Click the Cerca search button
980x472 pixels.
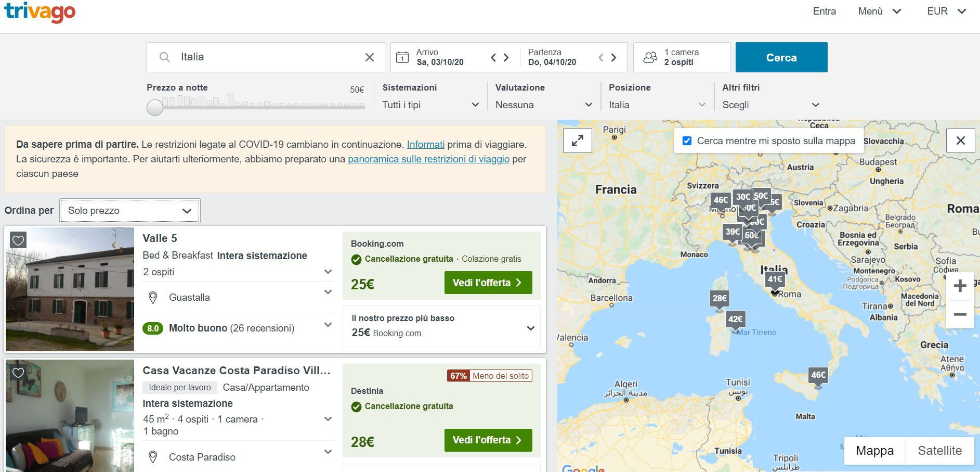781,57
